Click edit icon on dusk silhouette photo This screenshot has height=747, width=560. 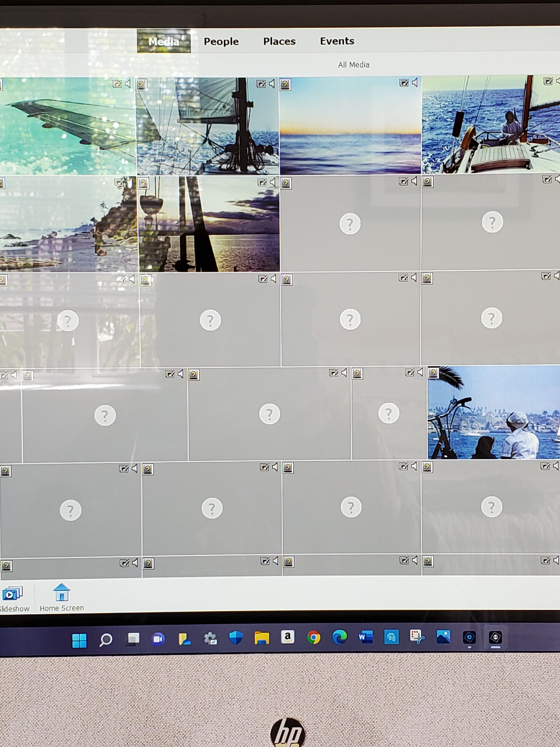262,183
